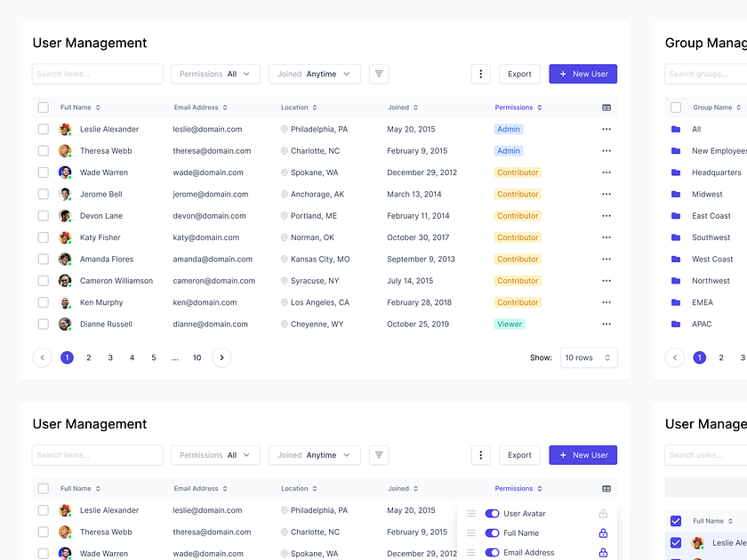Open row actions menu for Dianne Russell

[606, 324]
